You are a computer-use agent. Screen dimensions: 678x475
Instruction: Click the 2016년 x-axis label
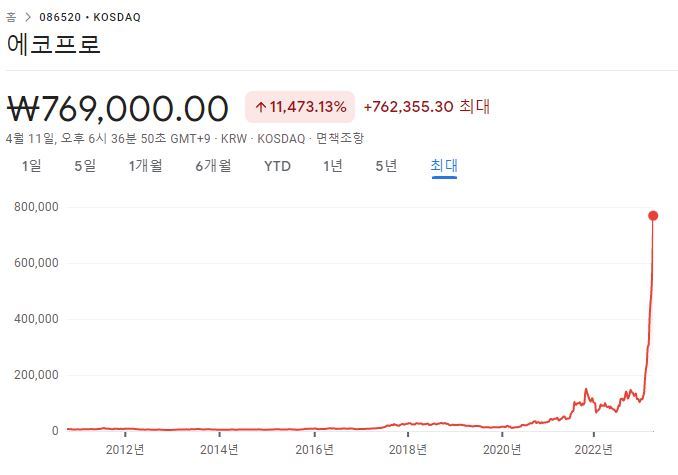314,450
